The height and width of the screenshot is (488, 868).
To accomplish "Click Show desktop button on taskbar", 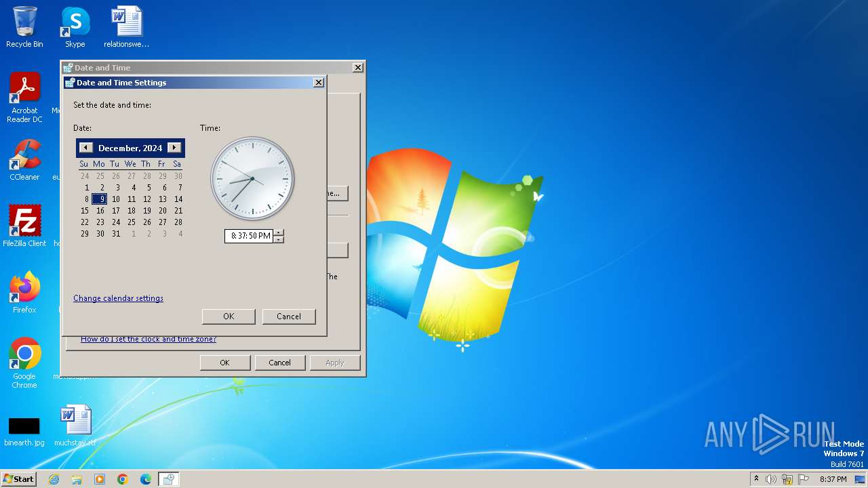I will tap(860, 479).
